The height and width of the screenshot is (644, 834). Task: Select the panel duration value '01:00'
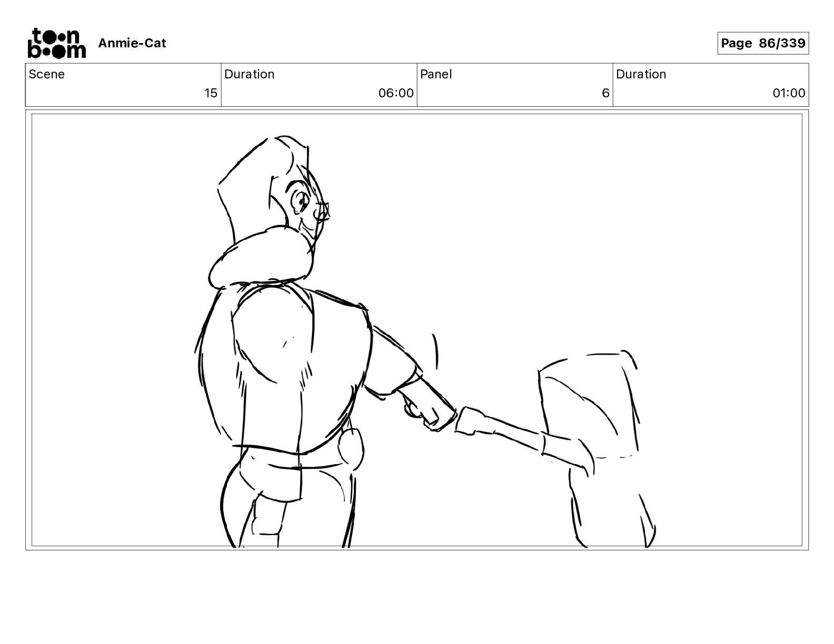[789, 93]
